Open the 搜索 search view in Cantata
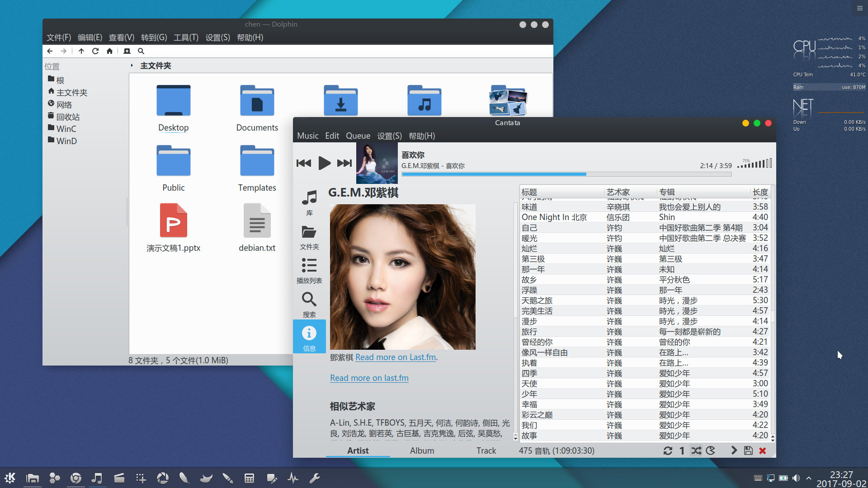 click(309, 305)
